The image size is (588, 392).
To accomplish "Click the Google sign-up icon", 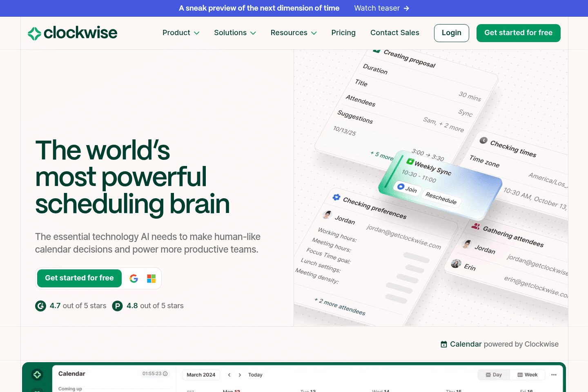I will click(x=134, y=278).
